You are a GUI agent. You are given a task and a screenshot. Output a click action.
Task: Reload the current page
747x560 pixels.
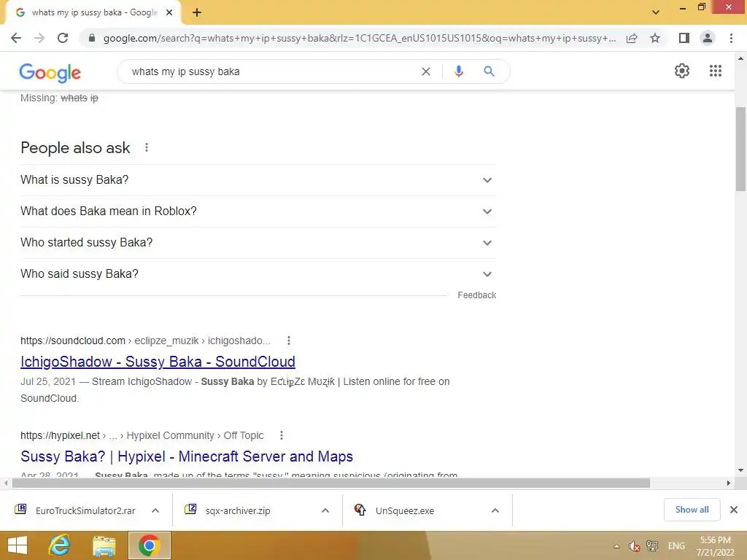coord(63,38)
